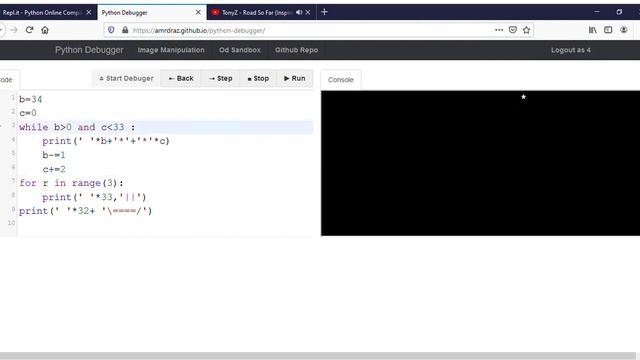Open the Github Repo link
The width and height of the screenshot is (640, 360).
click(x=296, y=50)
